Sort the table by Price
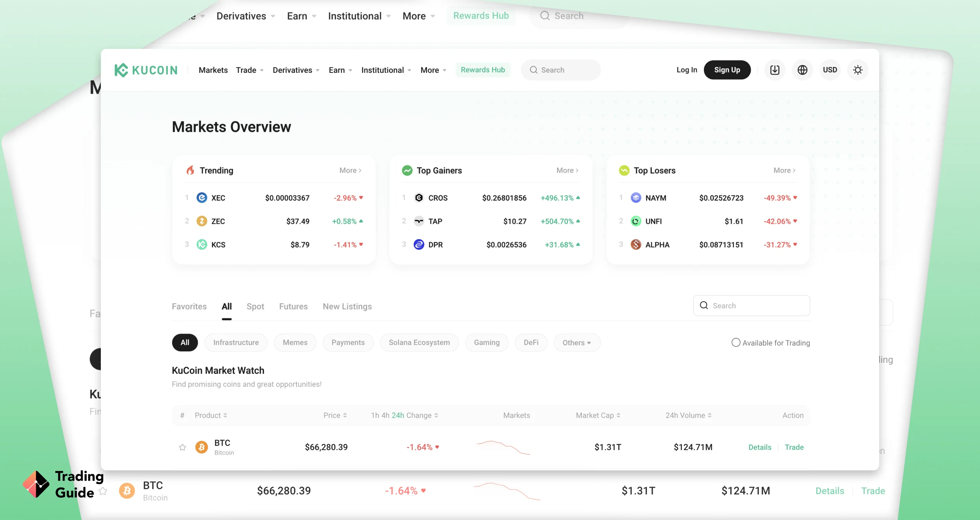The height and width of the screenshot is (520, 980). click(335, 415)
